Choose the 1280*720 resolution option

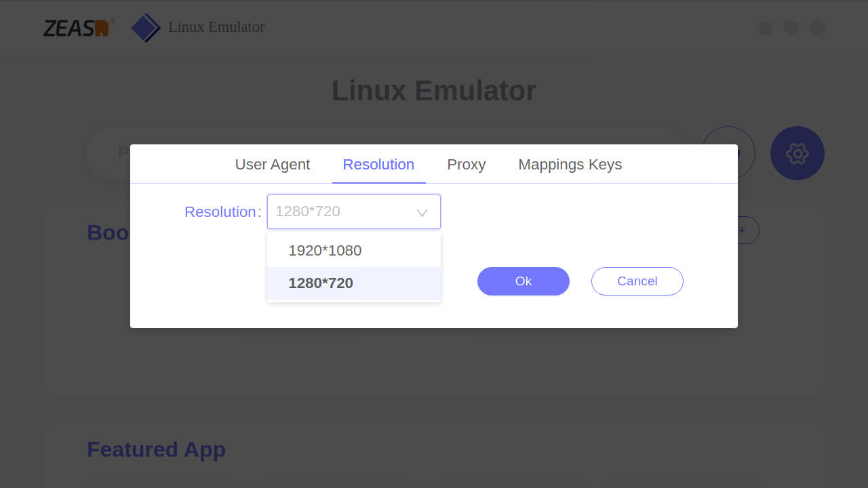pos(354,283)
